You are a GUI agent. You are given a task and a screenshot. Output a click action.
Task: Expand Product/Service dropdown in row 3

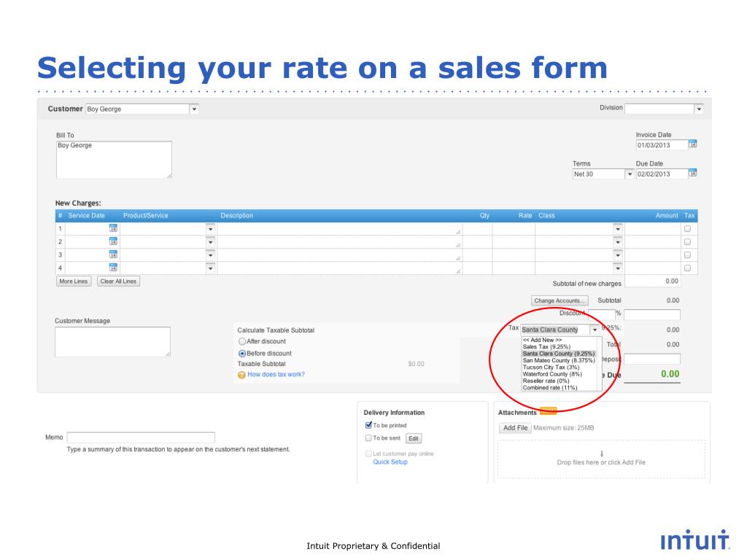(x=210, y=255)
